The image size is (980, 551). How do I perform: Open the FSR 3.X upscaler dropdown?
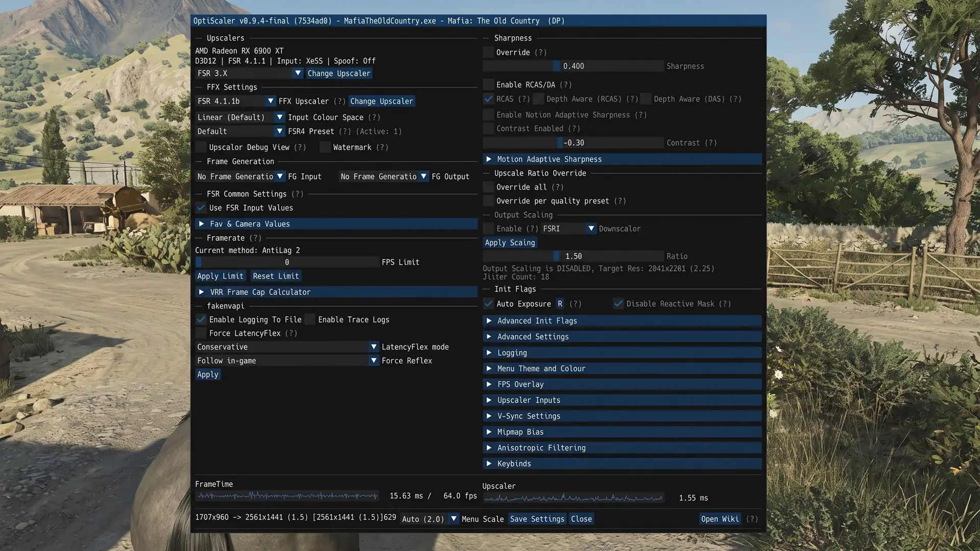coord(249,73)
